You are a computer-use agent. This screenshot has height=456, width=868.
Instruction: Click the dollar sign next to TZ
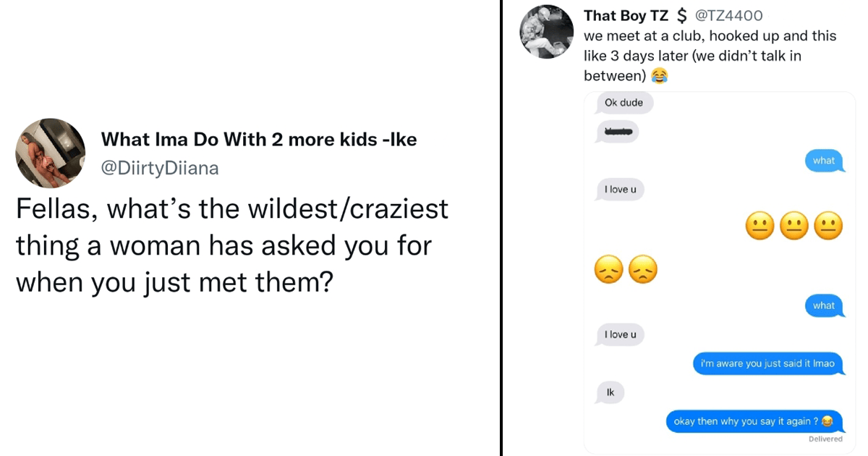(681, 16)
